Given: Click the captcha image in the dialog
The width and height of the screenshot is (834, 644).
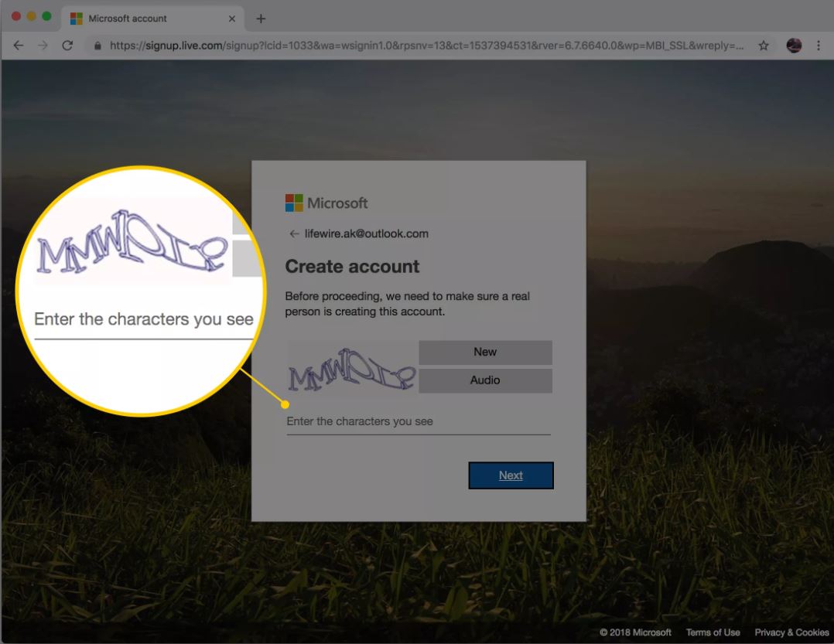Looking at the screenshot, I should [x=351, y=370].
